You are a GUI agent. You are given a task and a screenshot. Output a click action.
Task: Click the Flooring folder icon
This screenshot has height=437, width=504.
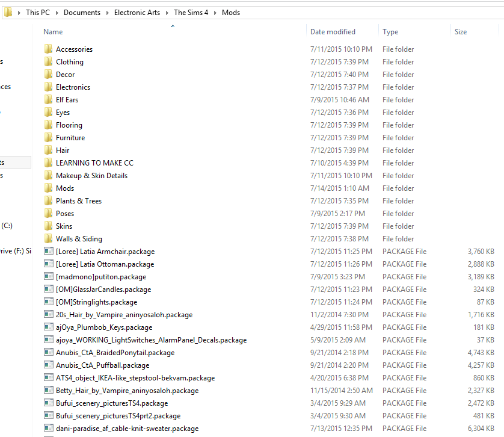point(49,125)
